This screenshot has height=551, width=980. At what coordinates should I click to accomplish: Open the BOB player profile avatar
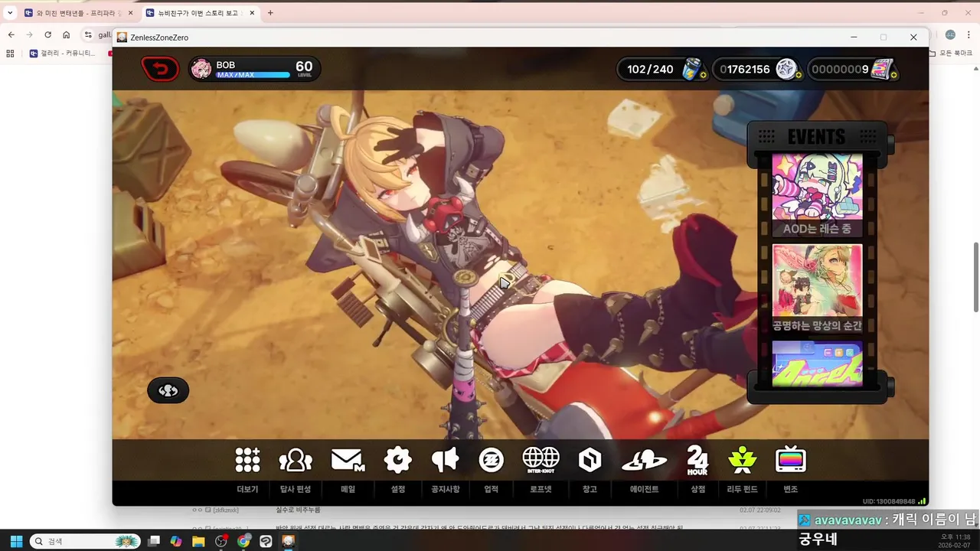pos(201,69)
